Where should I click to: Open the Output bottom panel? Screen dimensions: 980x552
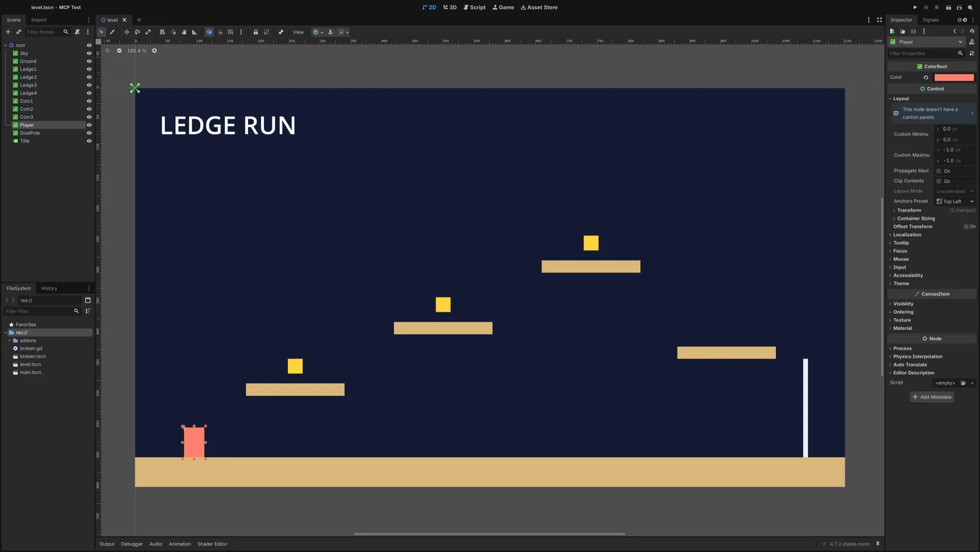107,544
